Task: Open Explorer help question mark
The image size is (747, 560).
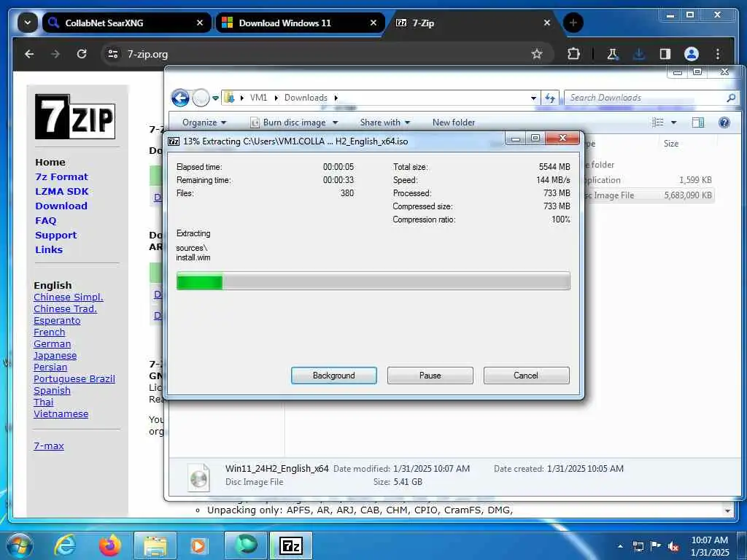Action: (x=724, y=122)
